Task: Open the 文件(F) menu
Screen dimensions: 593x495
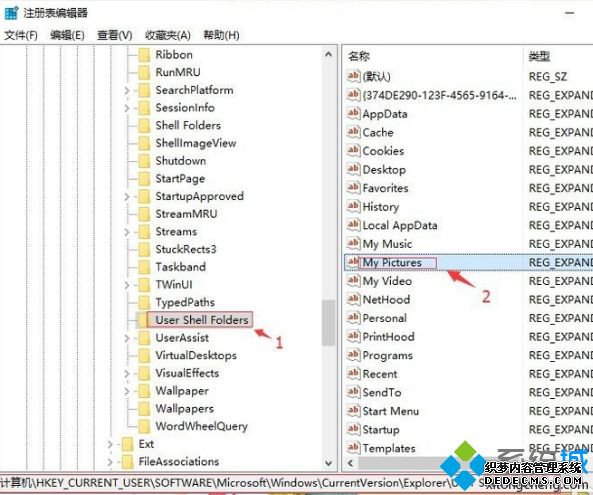Action: (x=20, y=35)
